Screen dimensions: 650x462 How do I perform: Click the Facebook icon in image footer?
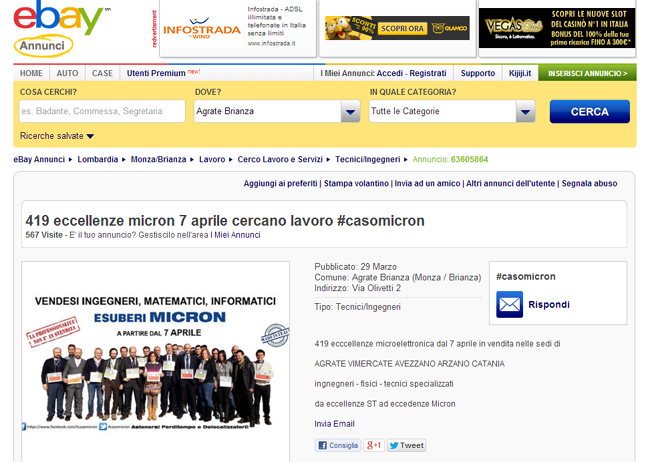click(24, 426)
